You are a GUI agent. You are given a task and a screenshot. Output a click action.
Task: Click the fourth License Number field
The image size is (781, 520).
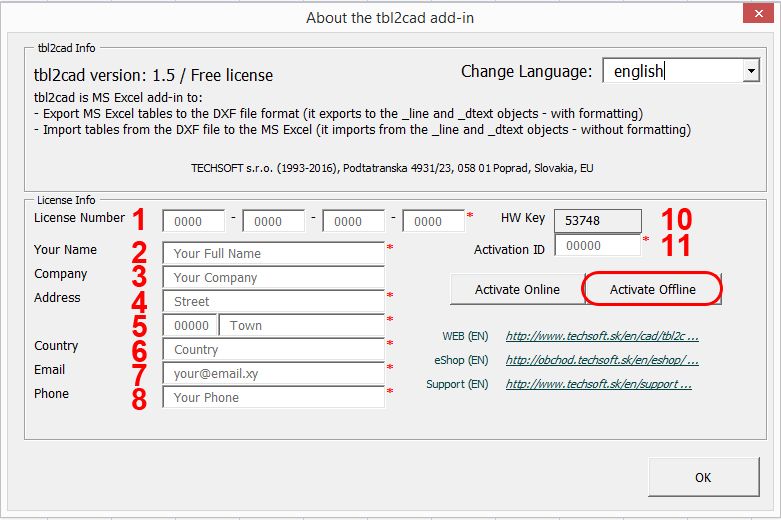point(433,222)
